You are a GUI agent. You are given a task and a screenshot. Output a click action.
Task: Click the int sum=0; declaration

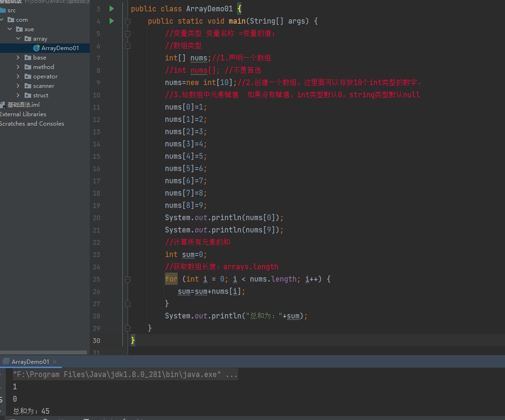(186, 255)
